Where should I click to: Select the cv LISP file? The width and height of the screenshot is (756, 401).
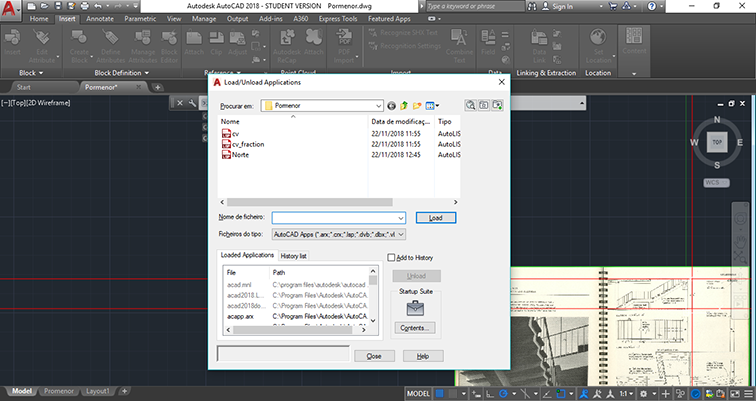pyautogui.click(x=230, y=134)
